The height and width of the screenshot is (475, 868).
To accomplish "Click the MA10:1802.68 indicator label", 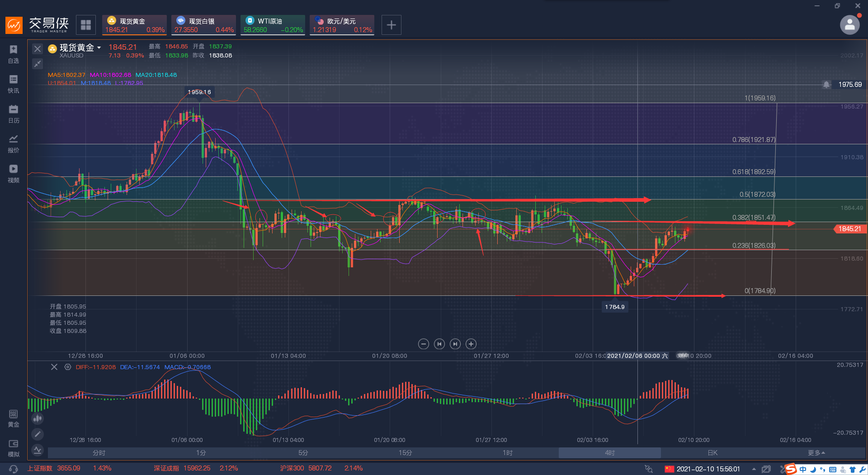I will coord(110,75).
